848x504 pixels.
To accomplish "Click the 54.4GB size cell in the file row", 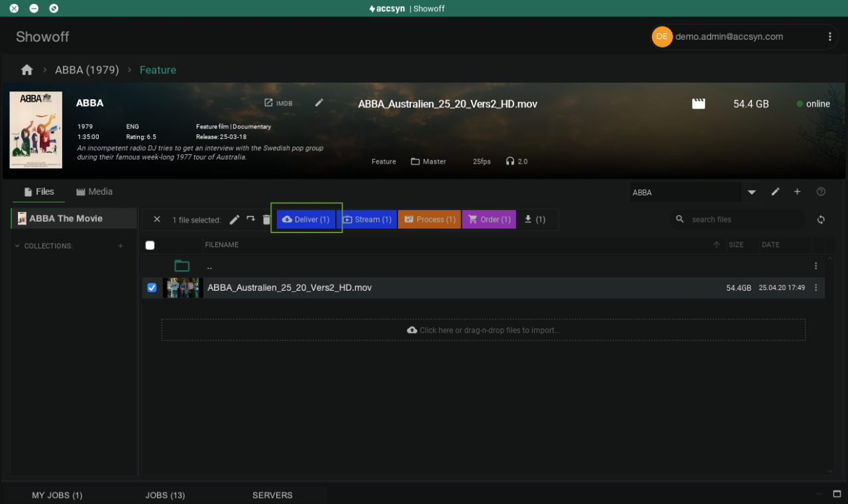I will (739, 288).
